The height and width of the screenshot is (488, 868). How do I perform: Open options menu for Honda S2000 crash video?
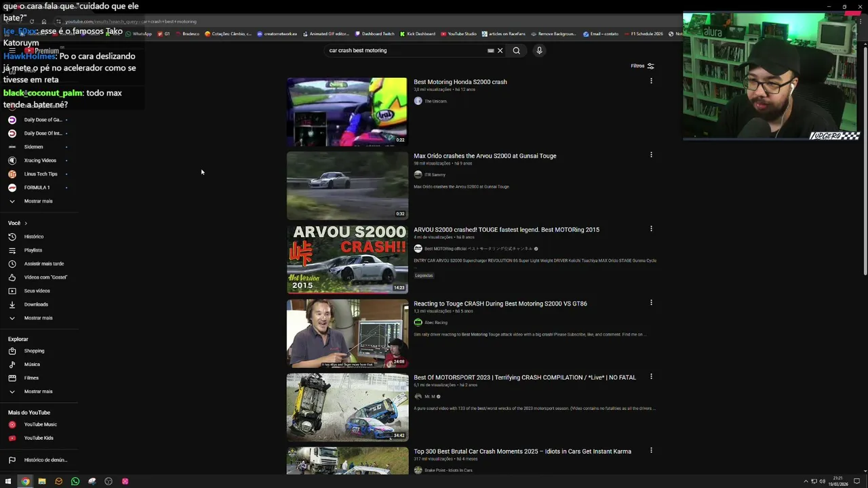click(651, 81)
